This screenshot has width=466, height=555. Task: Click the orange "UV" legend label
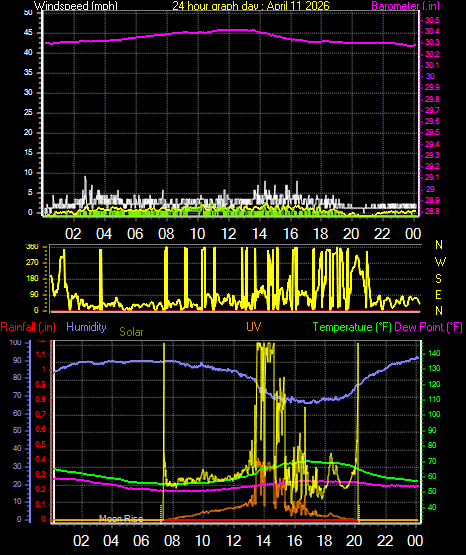[254, 326]
